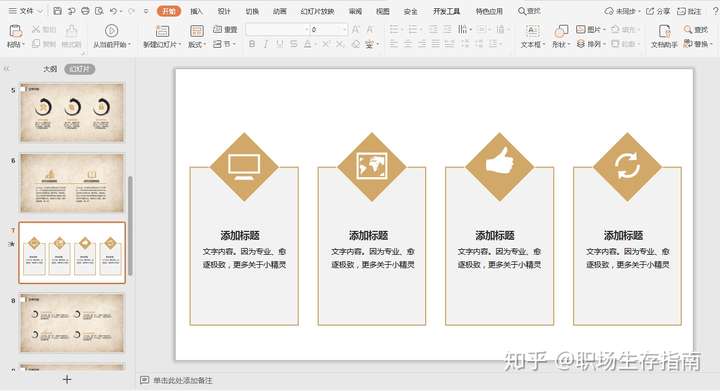This screenshot has height=391, width=720.
Task: Click the Print icon in quick access toolbar
Action: (x=85, y=11)
